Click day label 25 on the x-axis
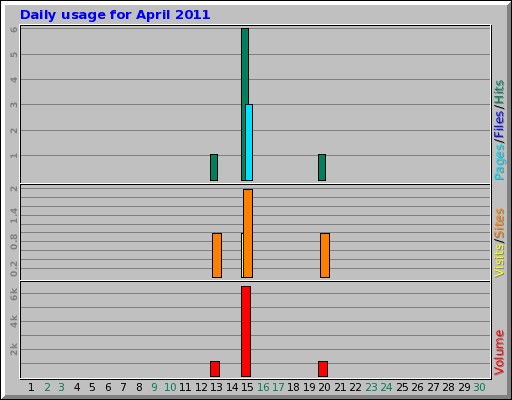The height and width of the screenshot is (400, 512). point(402,387)
